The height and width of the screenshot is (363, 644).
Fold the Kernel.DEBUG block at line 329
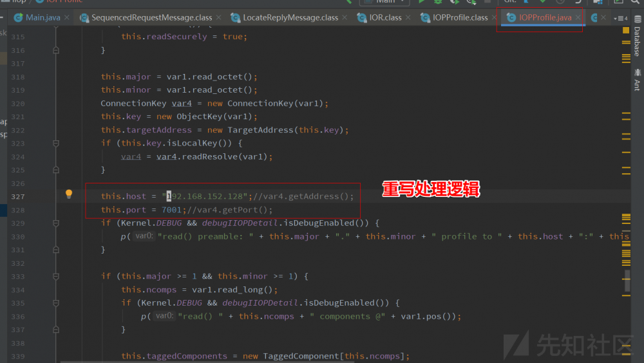tap(56, 223)
